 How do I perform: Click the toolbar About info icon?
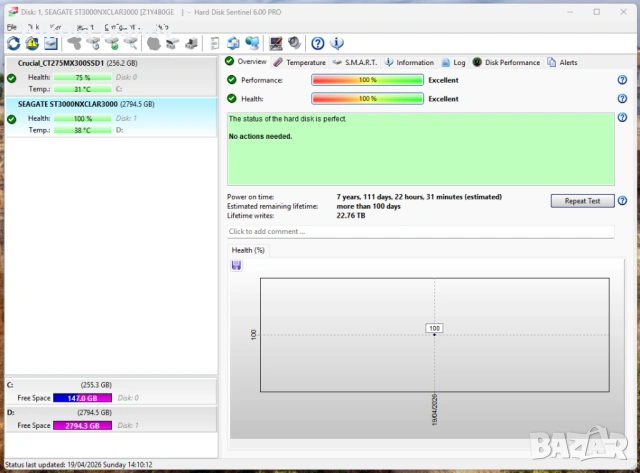(337, 43)
